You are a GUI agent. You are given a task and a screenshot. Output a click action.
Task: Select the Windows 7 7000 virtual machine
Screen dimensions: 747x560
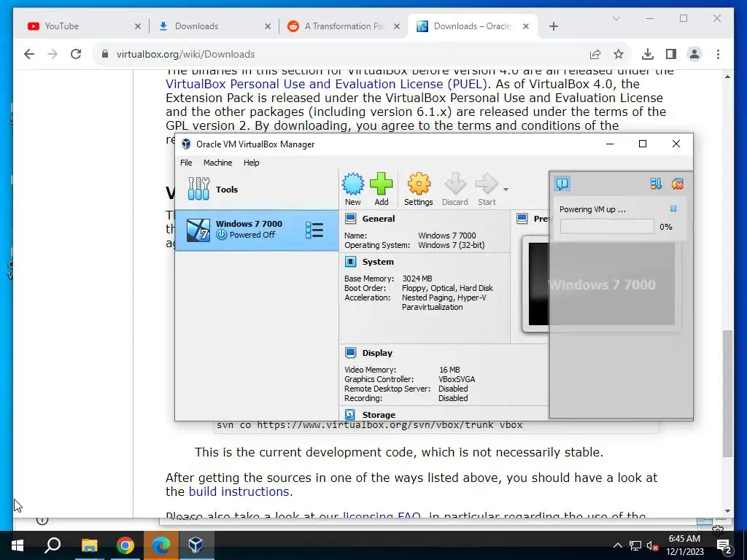tap(257, 230)
